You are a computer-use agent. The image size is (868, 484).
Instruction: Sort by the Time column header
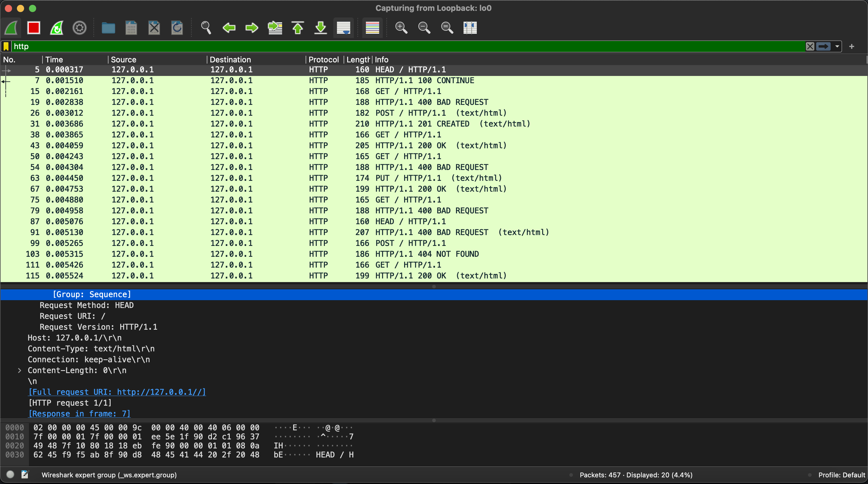point(75,60)
